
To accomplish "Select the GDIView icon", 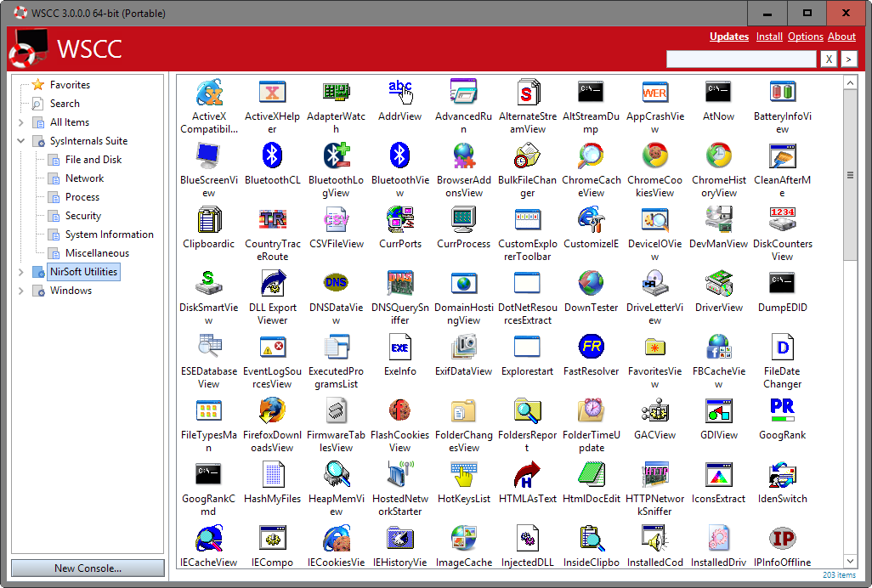I will [718, 410].
